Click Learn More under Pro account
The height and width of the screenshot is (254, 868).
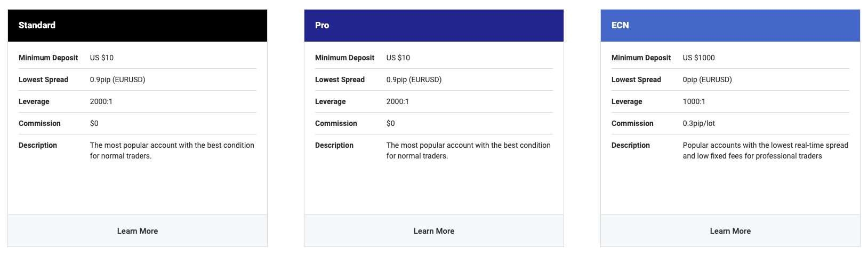pyautogui.click(x=434, y=231)
